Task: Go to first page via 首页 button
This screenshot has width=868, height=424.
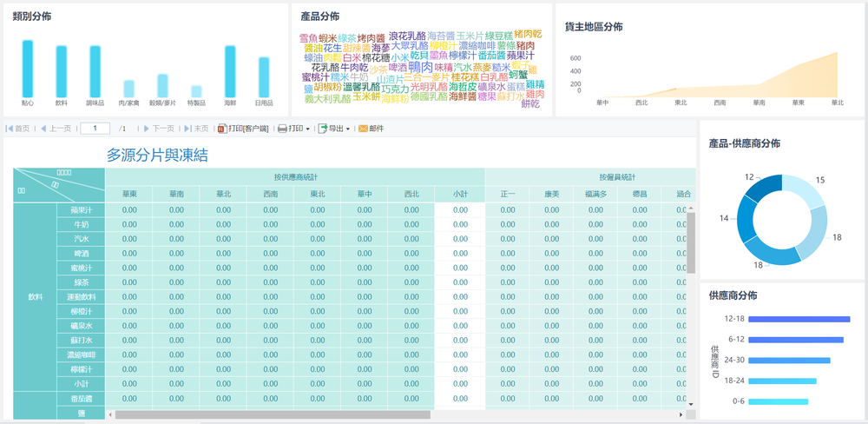Action: click(17, 129)
